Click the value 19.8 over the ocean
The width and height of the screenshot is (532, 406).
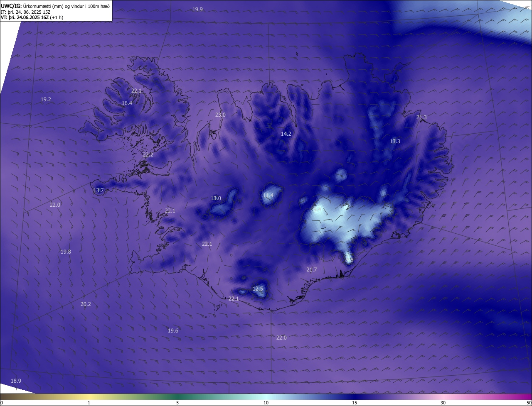pyautogui.click(x=66, y=252)
